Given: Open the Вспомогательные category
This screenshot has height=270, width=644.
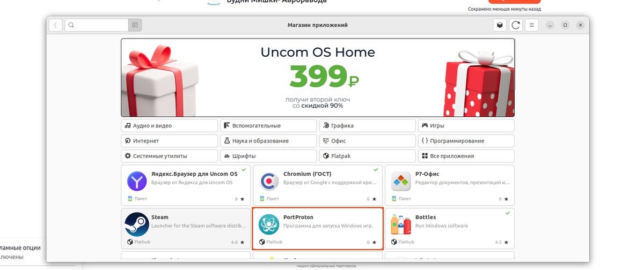Looking at the screenshot, I should point(268,126).
